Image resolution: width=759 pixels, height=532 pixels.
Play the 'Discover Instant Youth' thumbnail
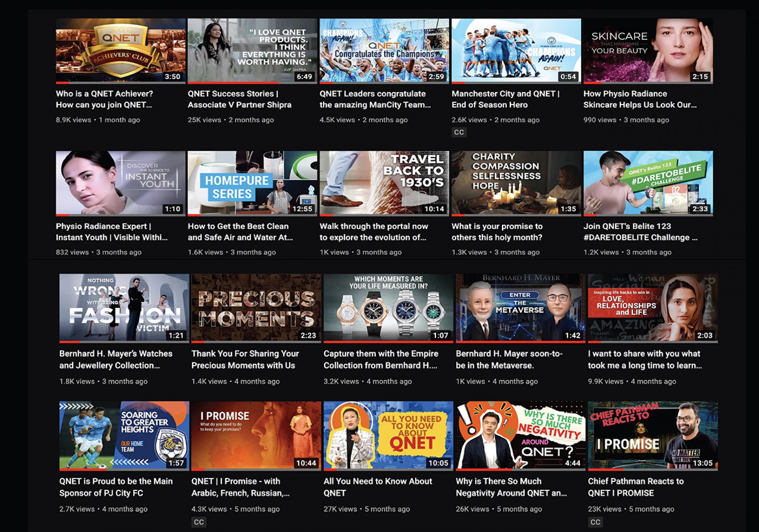pyautogui.click(x=121, y=183)
